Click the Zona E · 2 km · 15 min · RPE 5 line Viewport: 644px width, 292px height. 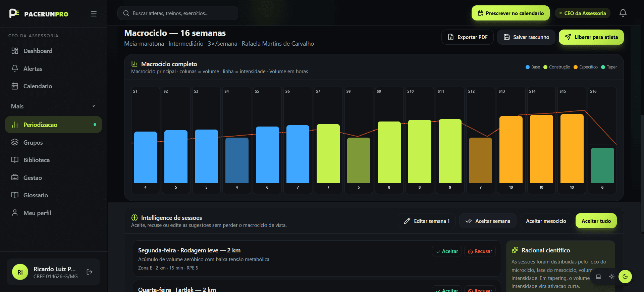[168, 268]
